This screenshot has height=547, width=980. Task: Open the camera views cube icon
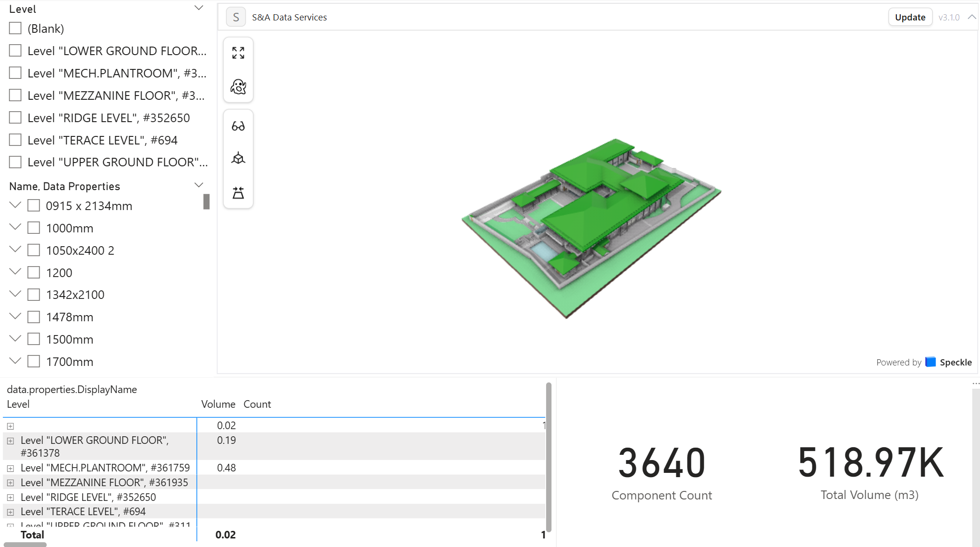click(238, 158)
